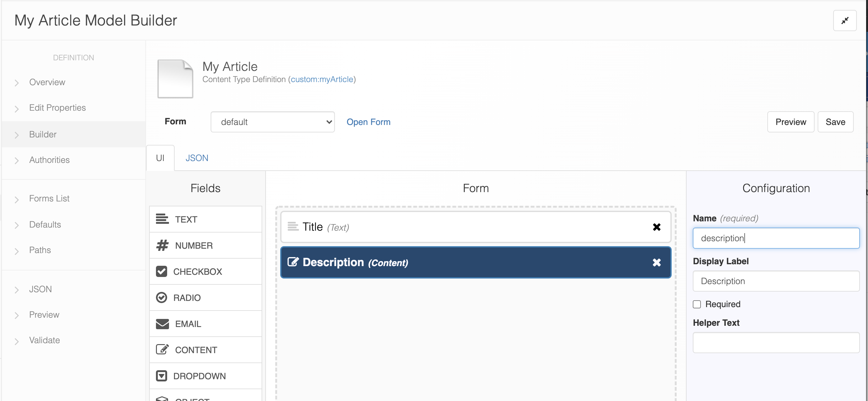Focus the Name input field
Screen dimensions: 868x401
(776, 238)
